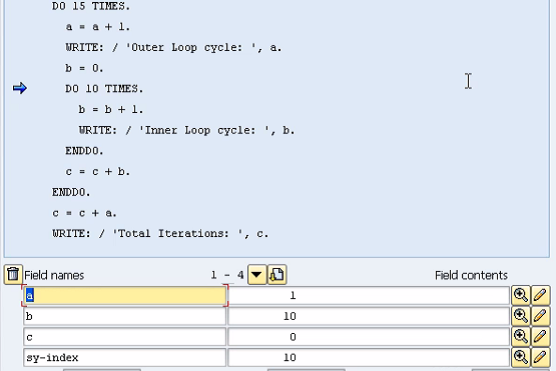Click the code line 'DO 10 TIMES.'
556x371 pixels.
(x=104, y=89)
